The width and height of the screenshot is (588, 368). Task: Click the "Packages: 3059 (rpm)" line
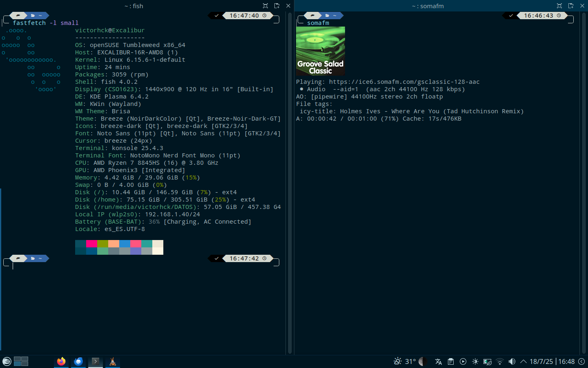point(112,74)
